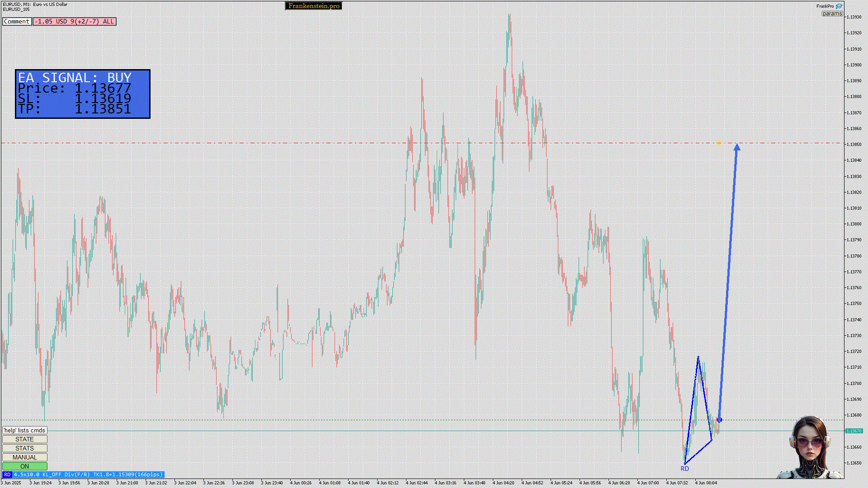
Task: Click the Comment label box
Action: click(17, 21)
